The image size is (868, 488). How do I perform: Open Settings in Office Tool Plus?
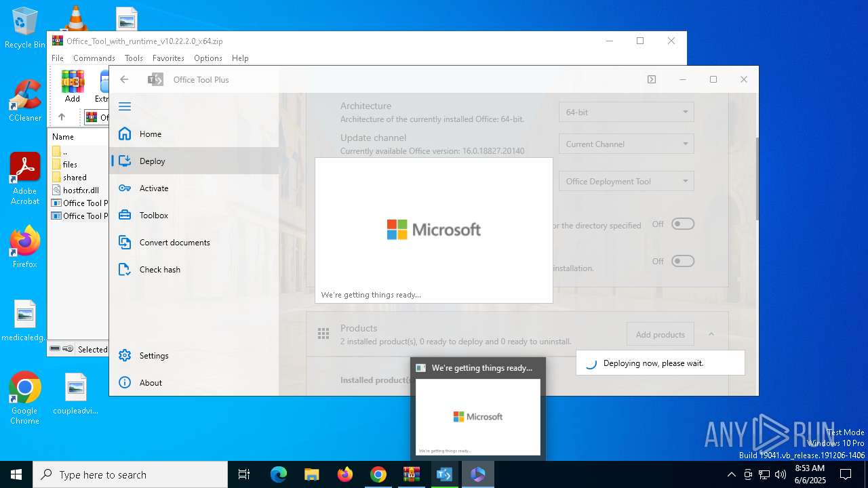tap(194, 355)
